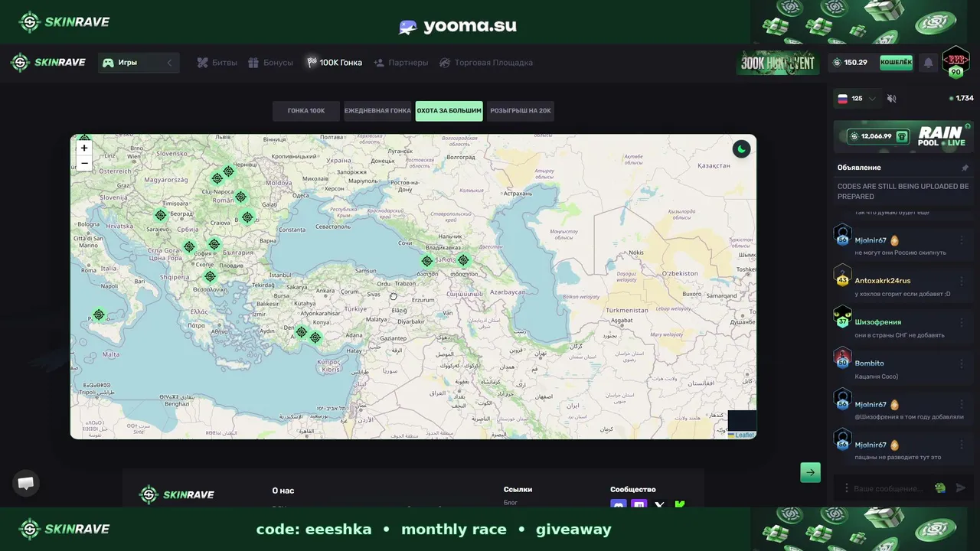Unpin the Объявление announcement
980x551 pixels.
(x=965, y=168)
